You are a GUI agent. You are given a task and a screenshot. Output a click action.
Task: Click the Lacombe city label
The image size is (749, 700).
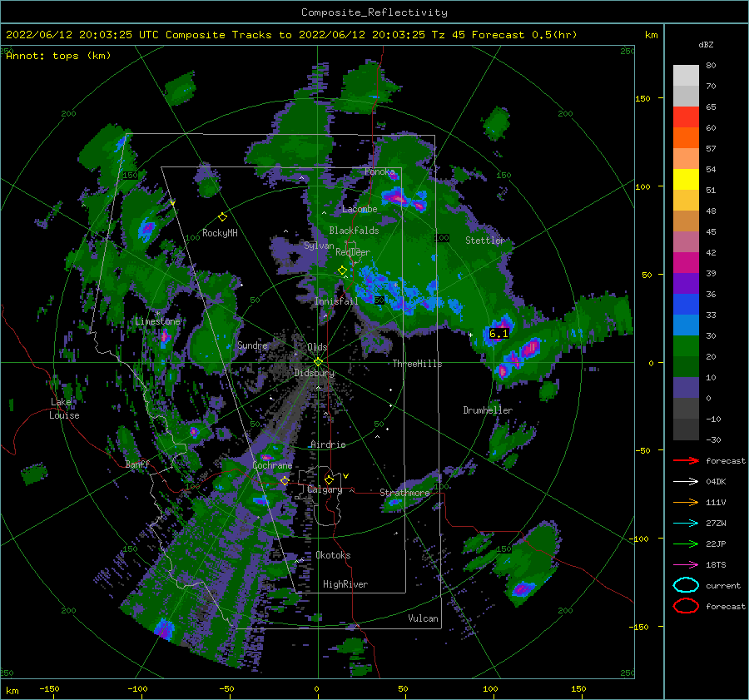(x=360, y=209)
